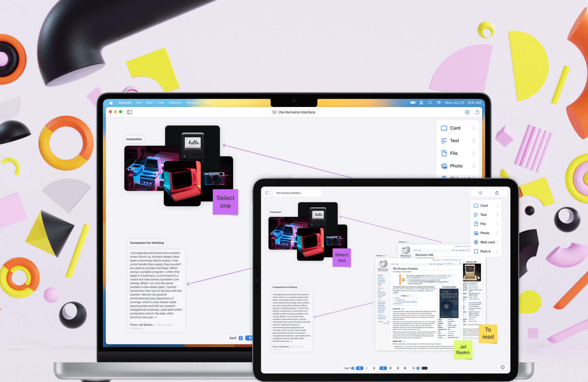Toggle sidebar in MacBook Kosmik window

click(129, 112)
